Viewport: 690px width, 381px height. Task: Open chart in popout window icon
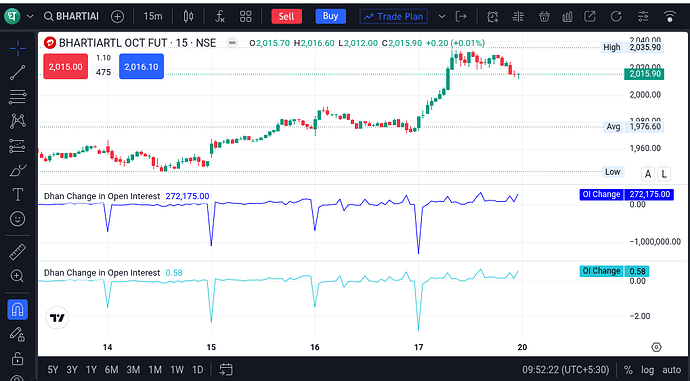590,17
